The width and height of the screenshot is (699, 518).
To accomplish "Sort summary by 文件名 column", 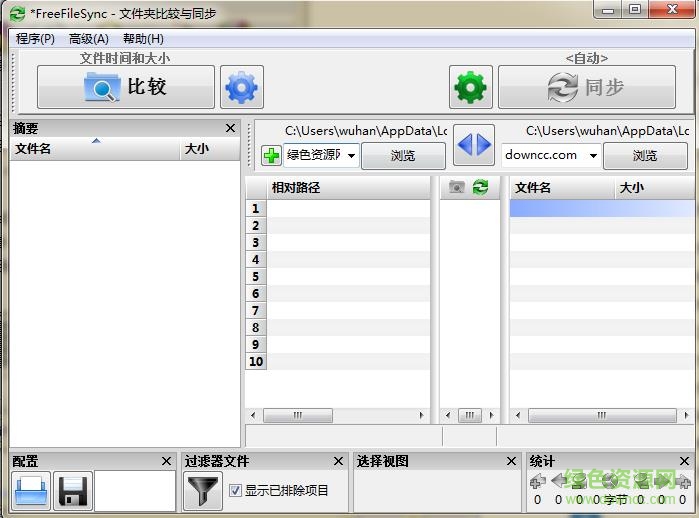I will [95, 148].
